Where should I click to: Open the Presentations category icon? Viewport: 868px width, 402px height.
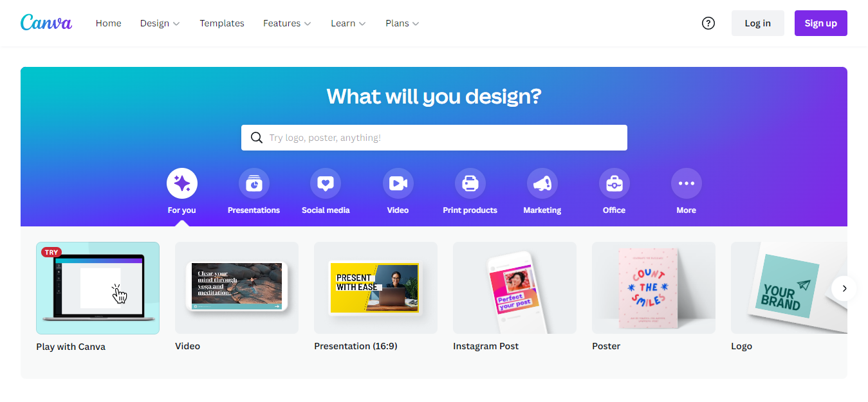254,184
